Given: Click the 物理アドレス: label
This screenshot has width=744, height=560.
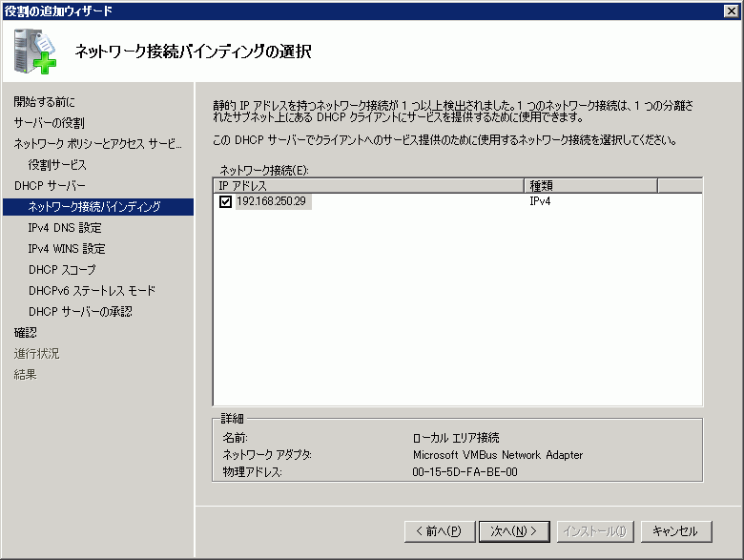Looking at the screenshot, I should [252, 471].
